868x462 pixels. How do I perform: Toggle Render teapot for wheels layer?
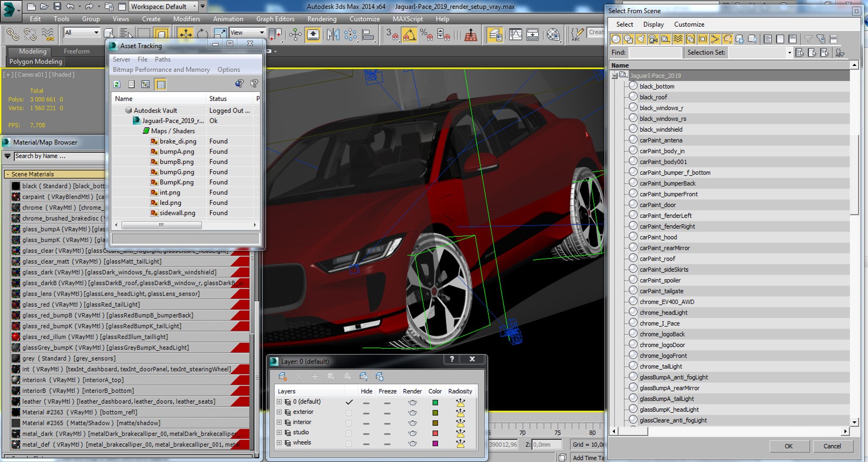tap(412, 443)
